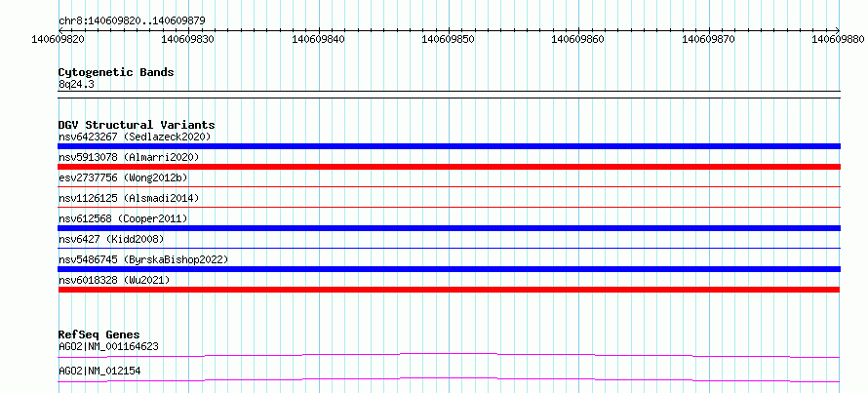The height and width of the screenshot is (393, 868).
Task: Click the esv2737756 (Wong2012b) label
Action: [x=123, y=177]
